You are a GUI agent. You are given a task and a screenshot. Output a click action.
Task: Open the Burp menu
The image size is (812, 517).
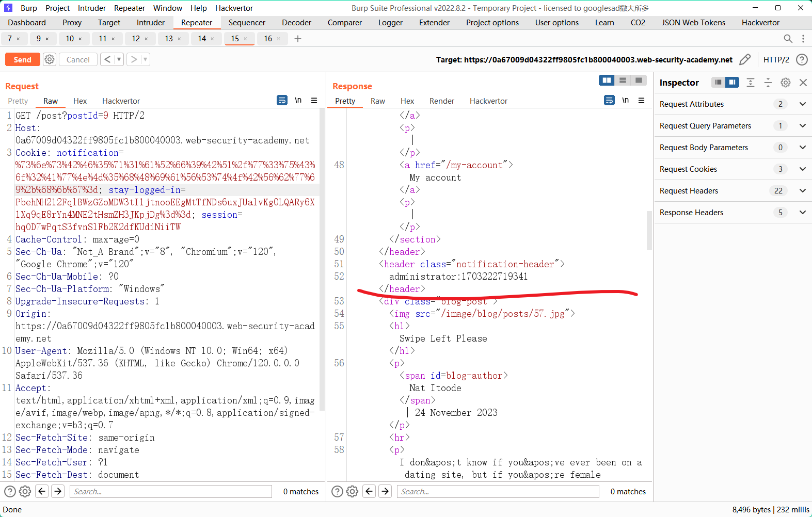tap(29, 8)
